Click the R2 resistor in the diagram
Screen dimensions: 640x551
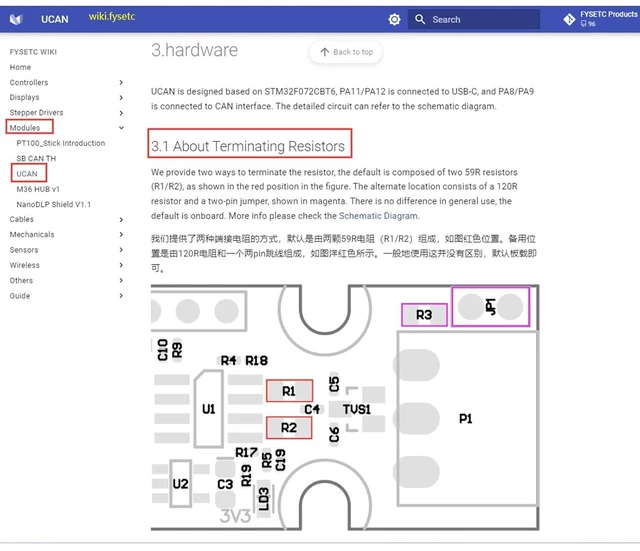[289, 428]
